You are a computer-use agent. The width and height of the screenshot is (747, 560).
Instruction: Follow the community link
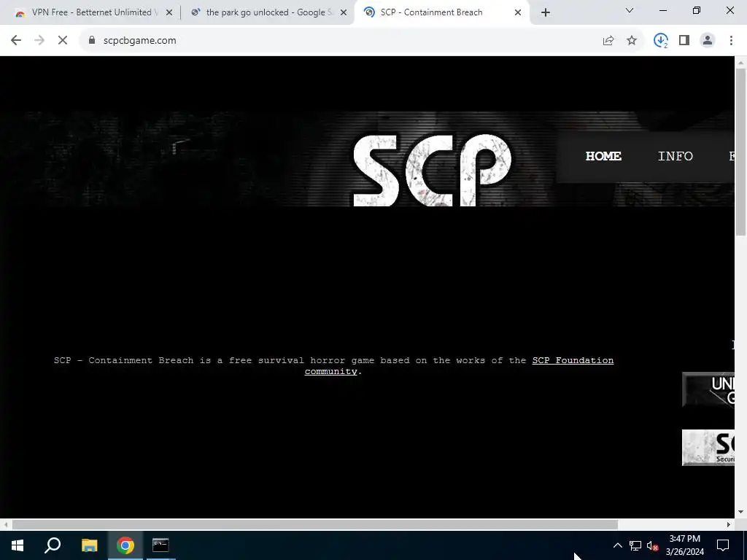tap(330, 371)
